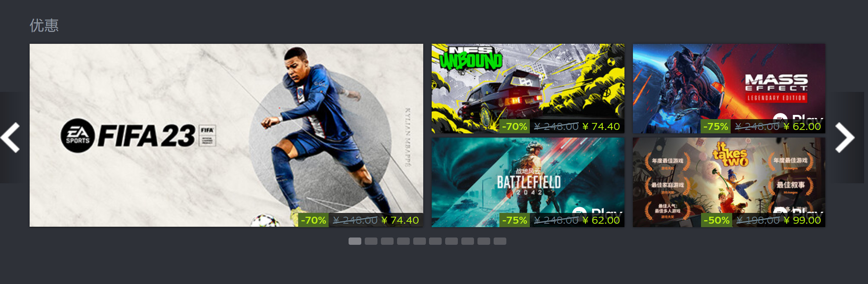Click the Battlefield 2042 ¥ 62.00 price
Viewport: 868px width, 284px height.
(601, 220)
